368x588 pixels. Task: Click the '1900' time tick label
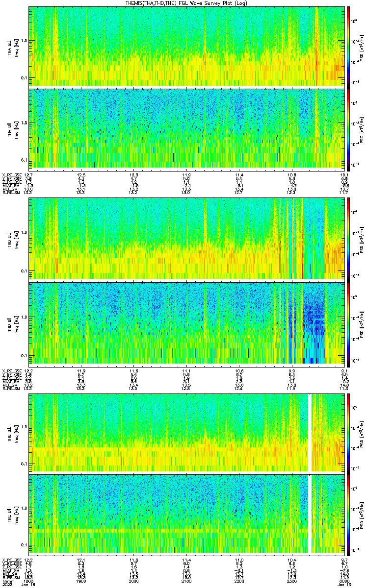81,582
